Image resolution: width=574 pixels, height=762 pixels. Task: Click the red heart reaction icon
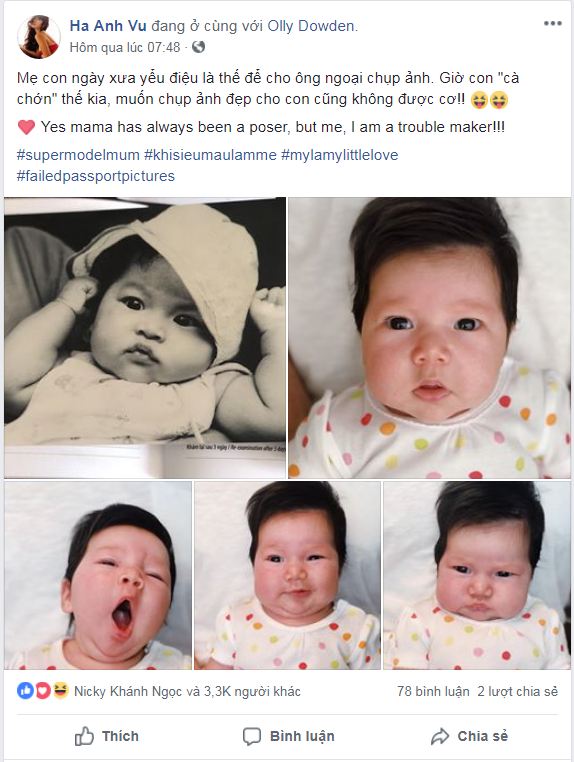click(43, 690)
